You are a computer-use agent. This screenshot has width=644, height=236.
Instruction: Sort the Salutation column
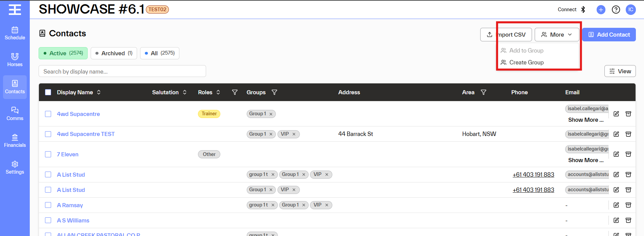[185, 92]
